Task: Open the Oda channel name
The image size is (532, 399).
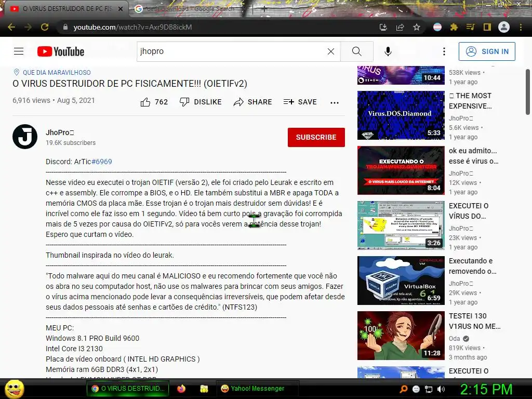Action: (454, 339)
